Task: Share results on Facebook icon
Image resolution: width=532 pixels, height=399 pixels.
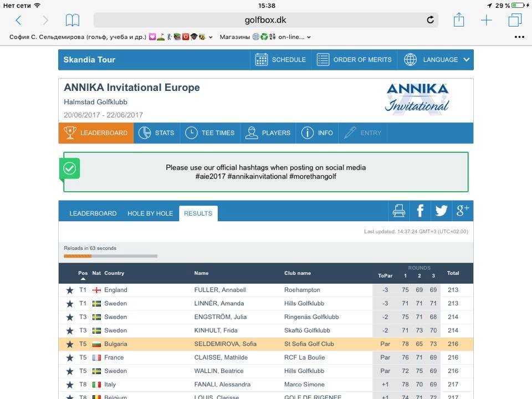Action: click(420, 211)
